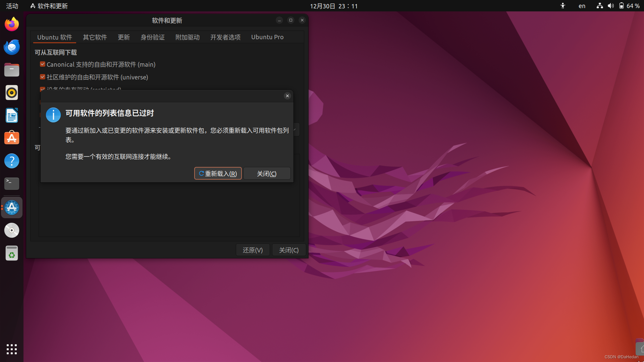Click the volume icon in the top bar
Viewport: 644px width, 362px height.
click(610, 6)
